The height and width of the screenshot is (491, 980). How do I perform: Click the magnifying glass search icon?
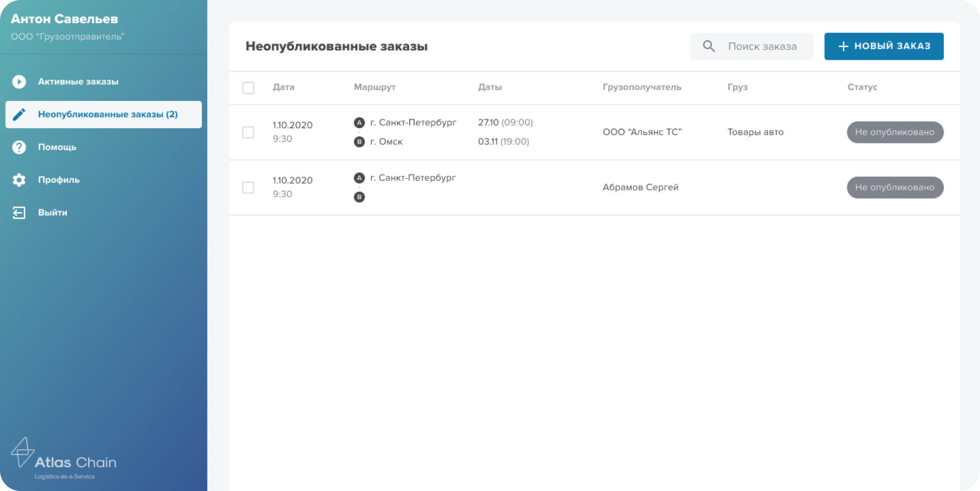(709, 46)
